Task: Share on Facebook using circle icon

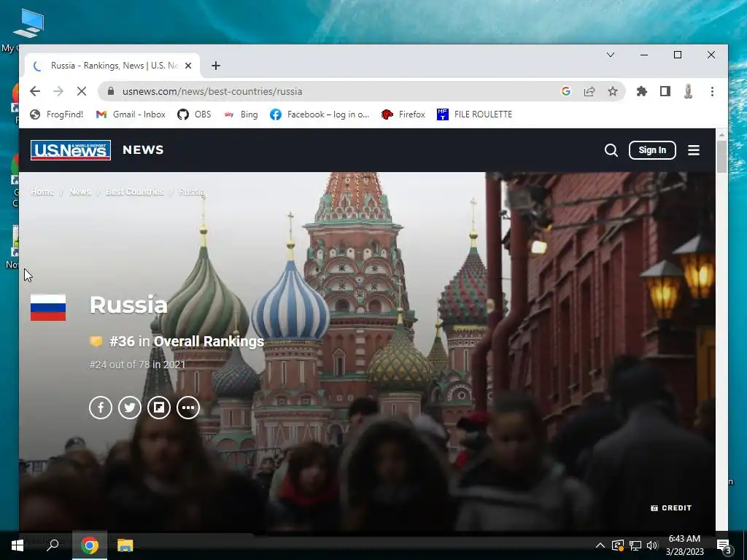Action: click(101, 408)
